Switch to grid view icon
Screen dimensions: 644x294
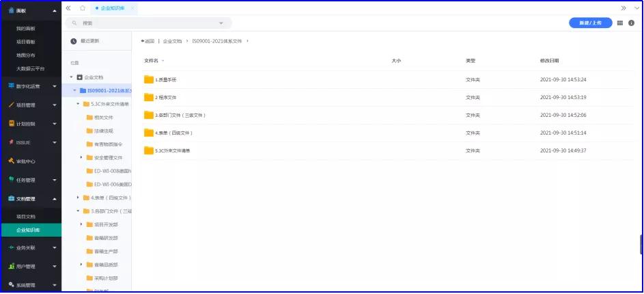click(x=620, y=23)
